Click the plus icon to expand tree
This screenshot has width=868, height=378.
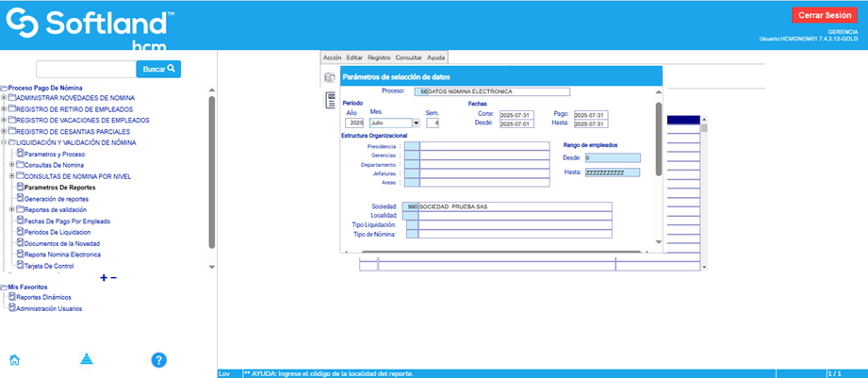(104, 277)
